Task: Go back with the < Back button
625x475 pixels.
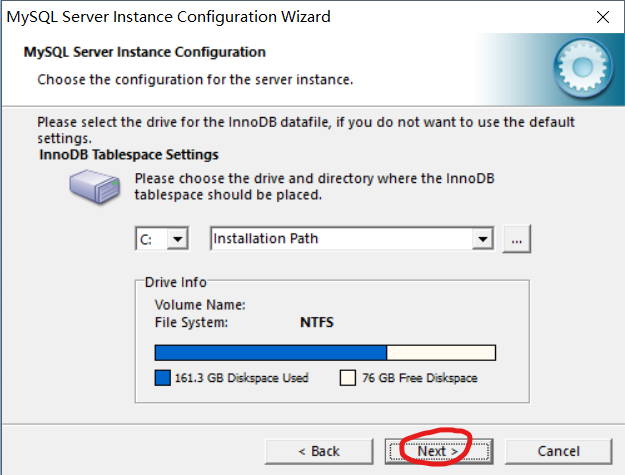Action: [319, 451]
